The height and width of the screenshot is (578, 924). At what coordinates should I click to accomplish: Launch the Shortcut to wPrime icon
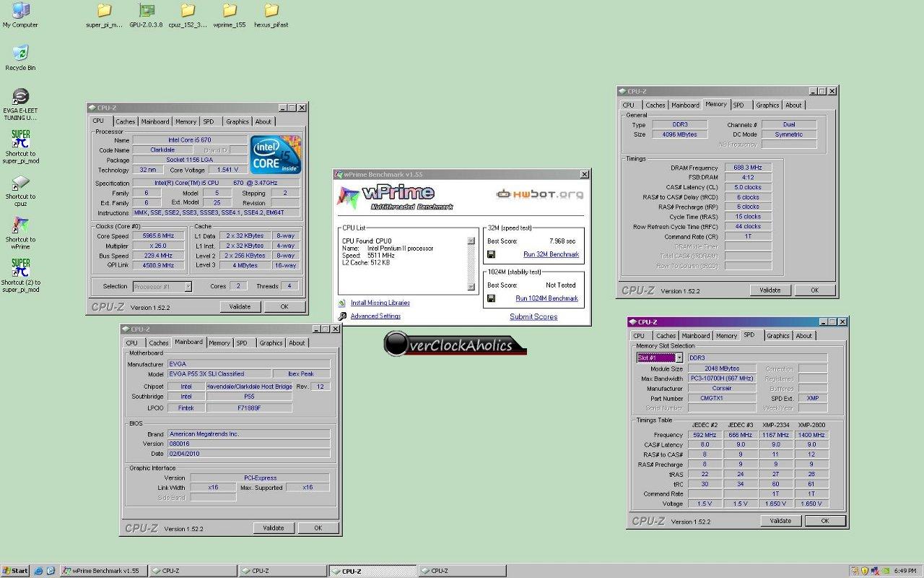[20, 232]
